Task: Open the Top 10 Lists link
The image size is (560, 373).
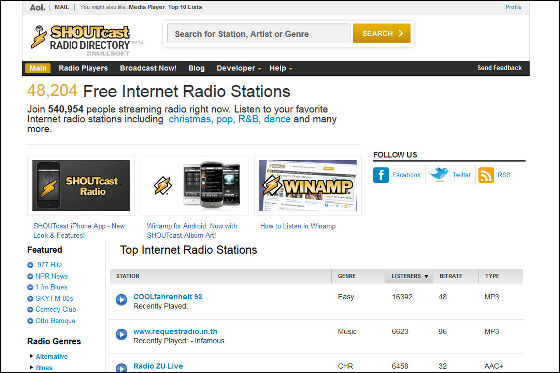Action: tap(185, 7)
